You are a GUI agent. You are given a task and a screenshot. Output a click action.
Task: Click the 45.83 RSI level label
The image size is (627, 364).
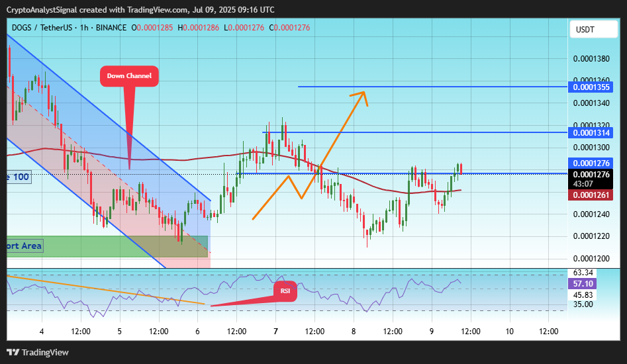tap(583, 295)
